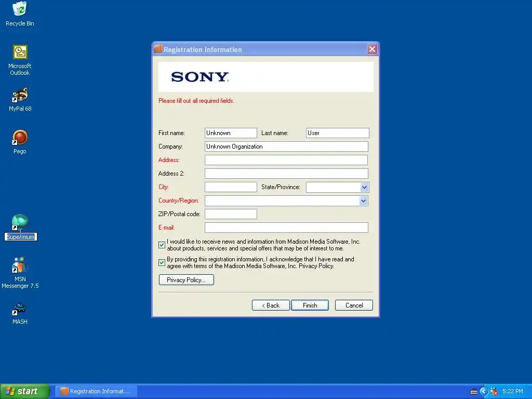
Task: Focus the City field
Action: coord(231,187)
